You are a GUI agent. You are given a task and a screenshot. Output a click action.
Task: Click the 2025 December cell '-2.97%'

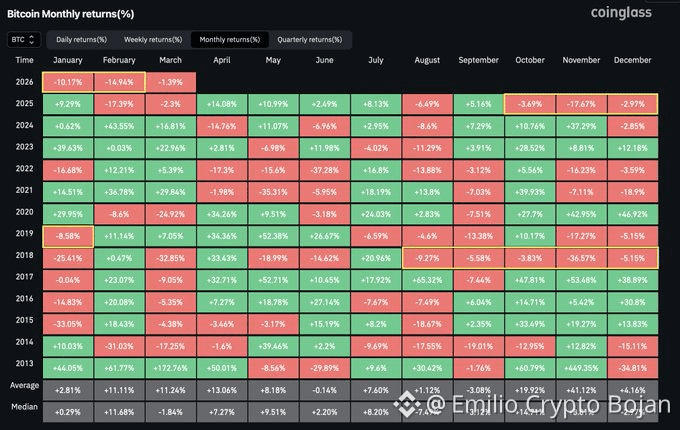(632, 104)
